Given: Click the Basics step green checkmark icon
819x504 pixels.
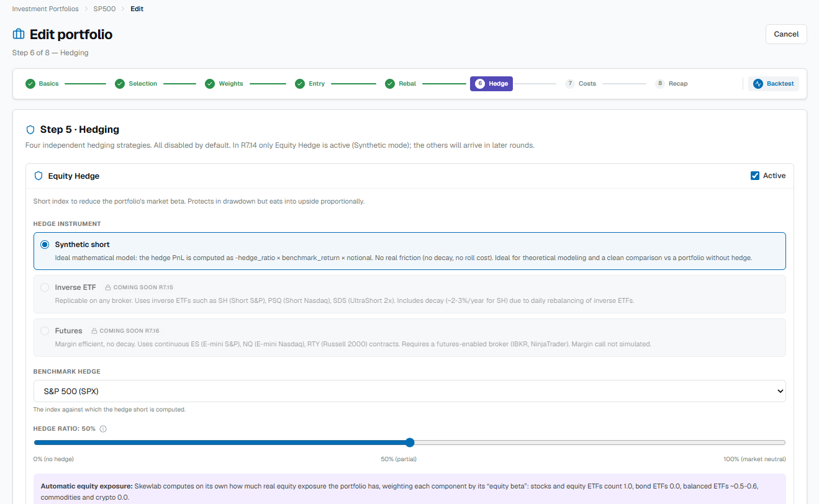Looking at the screenshot, I should click(x=30, y=84).
